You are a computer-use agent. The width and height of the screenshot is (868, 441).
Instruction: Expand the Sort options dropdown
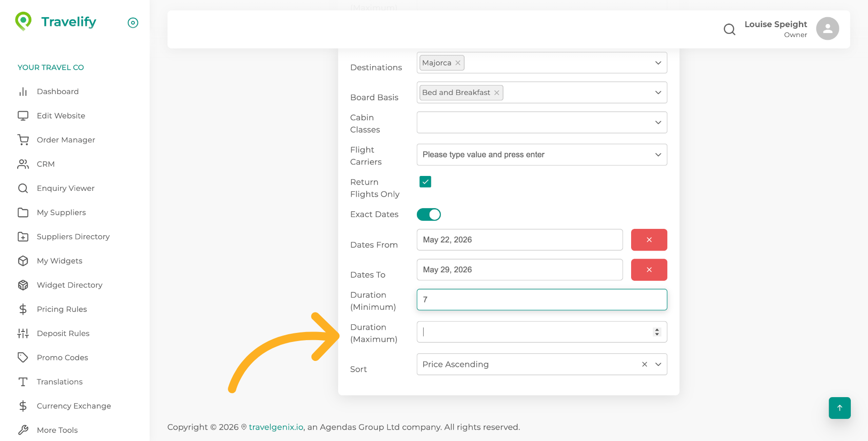click(x=658, y=364)
